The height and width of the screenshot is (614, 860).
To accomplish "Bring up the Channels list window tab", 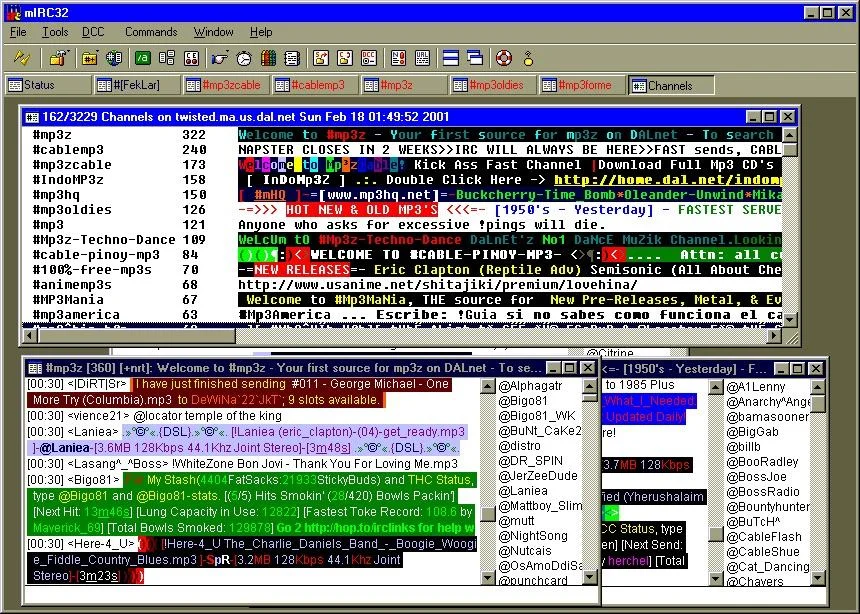I will point(670,85).
